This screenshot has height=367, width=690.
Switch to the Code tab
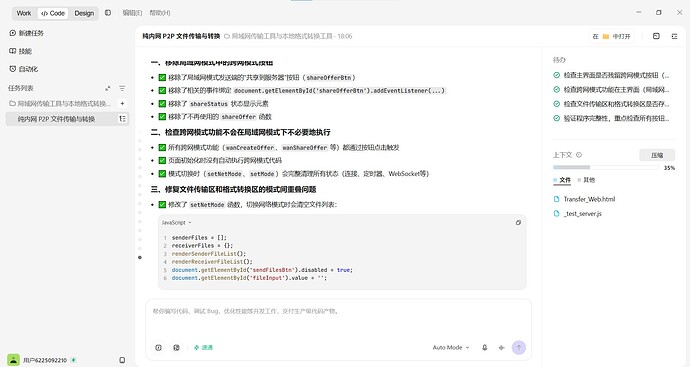(53, 13)
